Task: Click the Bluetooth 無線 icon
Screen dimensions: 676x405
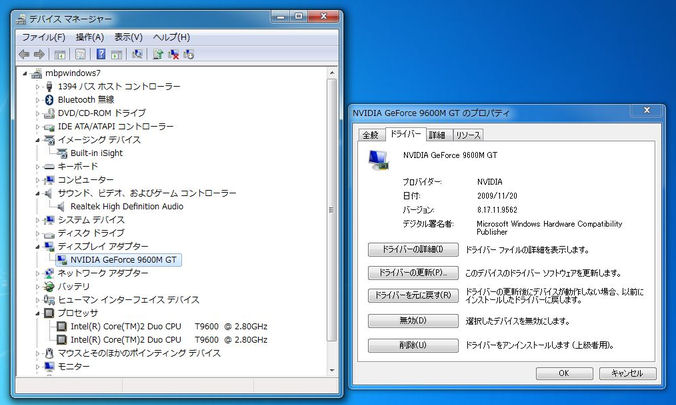Action: pyautogui.click(x=49, y=100)
